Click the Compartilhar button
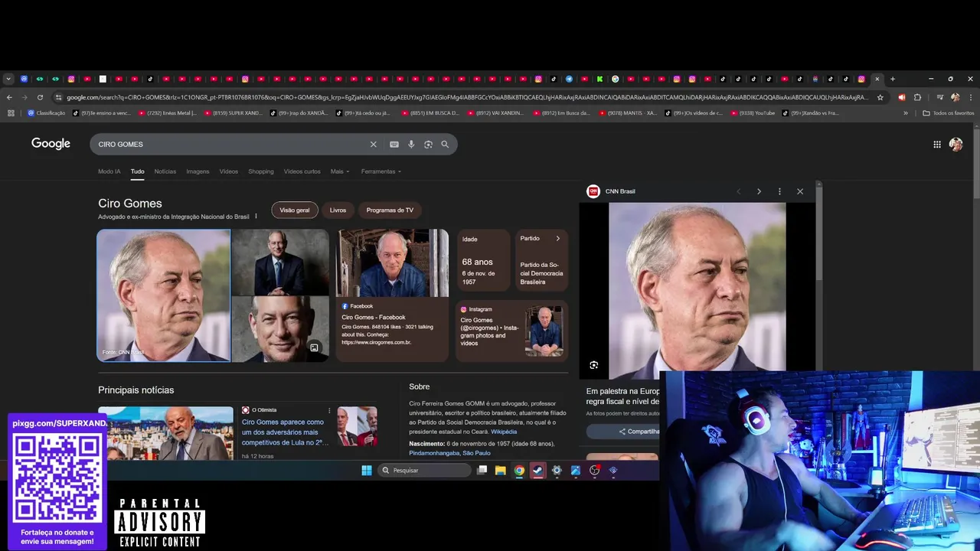 [622, 432]
